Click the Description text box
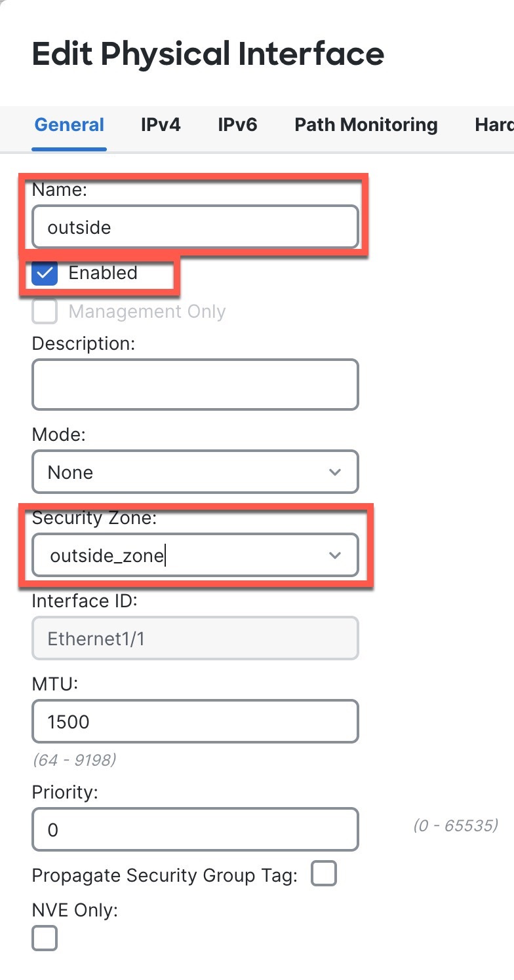 click(x=195, y=385)
